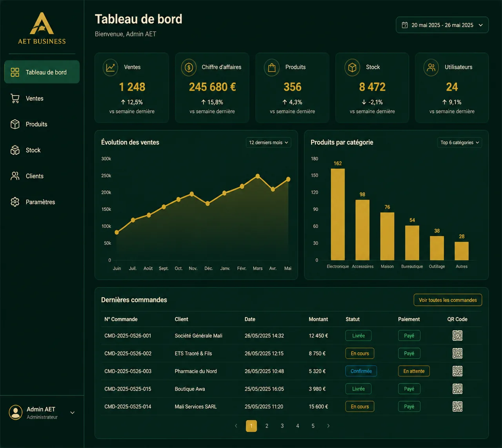
Task: Click the Mai data point on sales chart
Action: tap(288, 179)
